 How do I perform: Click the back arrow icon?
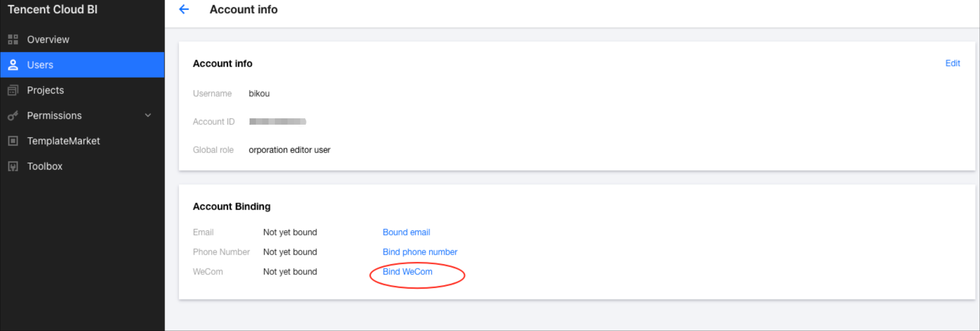tap(184, 10)
